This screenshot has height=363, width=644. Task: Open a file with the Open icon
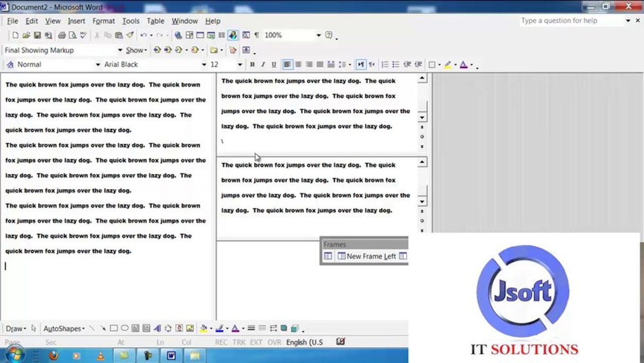(x=26, y=35)
